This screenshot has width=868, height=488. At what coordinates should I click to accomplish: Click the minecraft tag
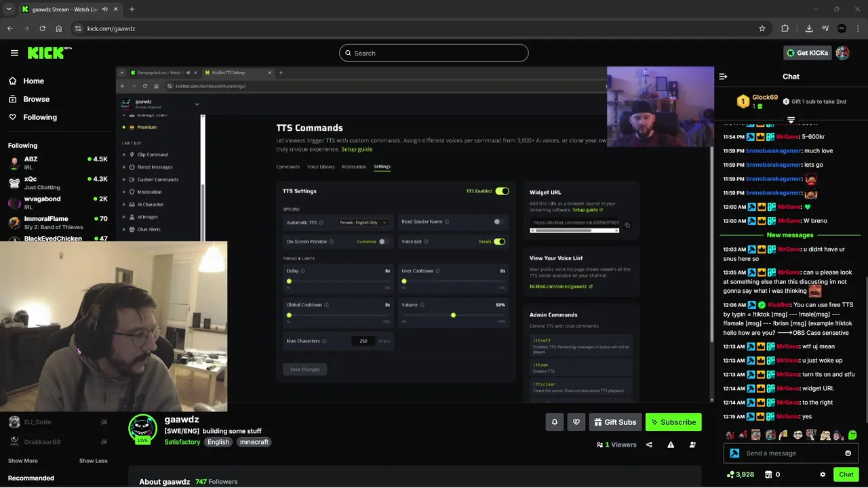pyautogui.click(x=254, y=442)
